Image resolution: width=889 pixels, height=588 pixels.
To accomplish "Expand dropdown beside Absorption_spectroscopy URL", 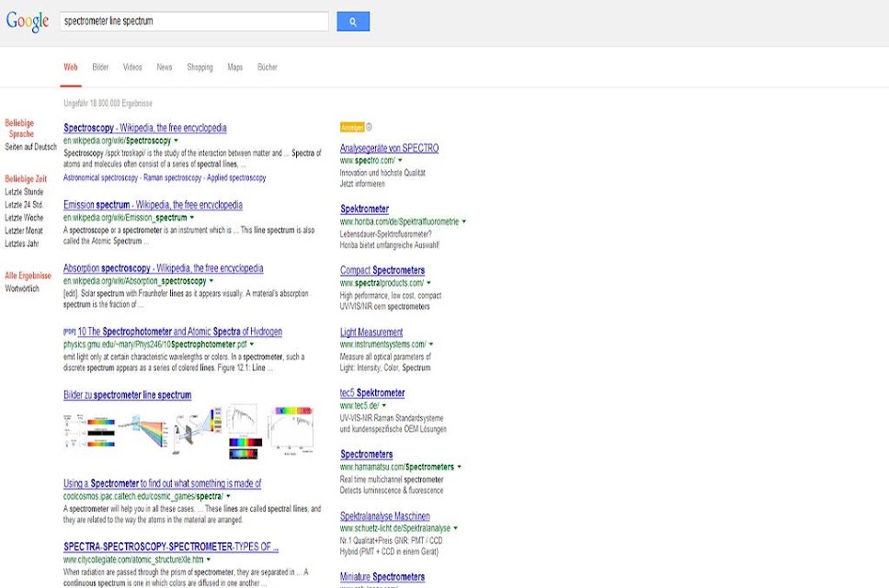I will (211, 281).
